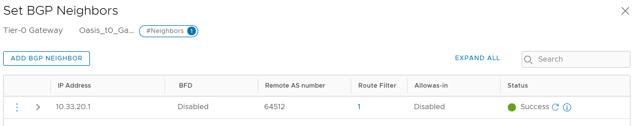Focus the Search input field
The width and height of the screenshot is (644, 126).
[576, 59]
